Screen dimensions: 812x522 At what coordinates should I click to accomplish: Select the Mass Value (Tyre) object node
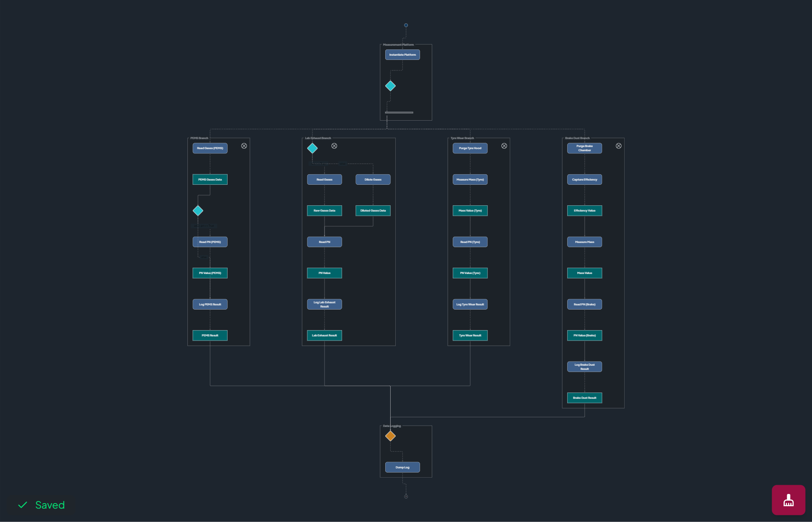[x=470, y=211]
